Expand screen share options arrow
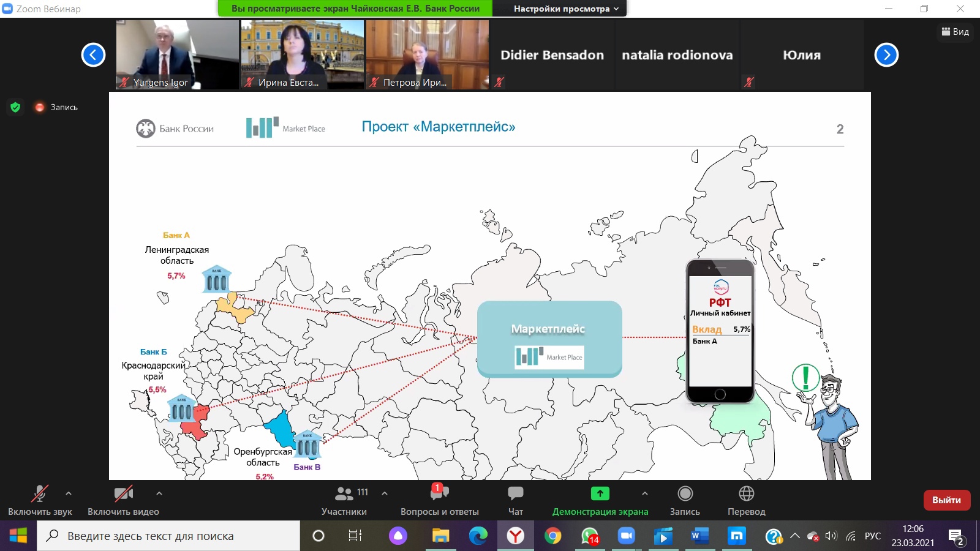 pyautogui.click(x=644, y=493)
